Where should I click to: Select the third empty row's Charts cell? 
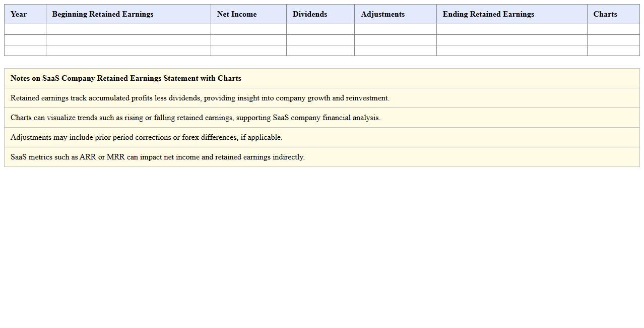pos(613,50)
